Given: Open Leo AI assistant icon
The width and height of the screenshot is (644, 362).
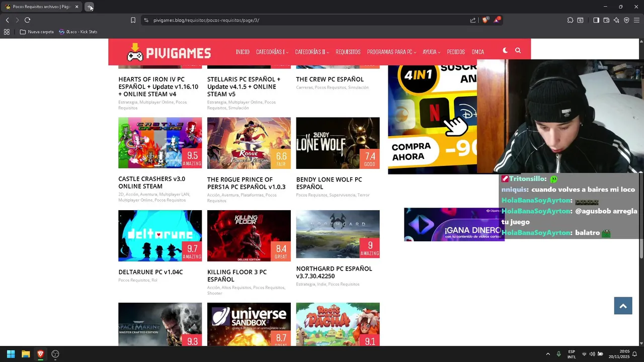Looking at the screenshot, I should (616, 20).
